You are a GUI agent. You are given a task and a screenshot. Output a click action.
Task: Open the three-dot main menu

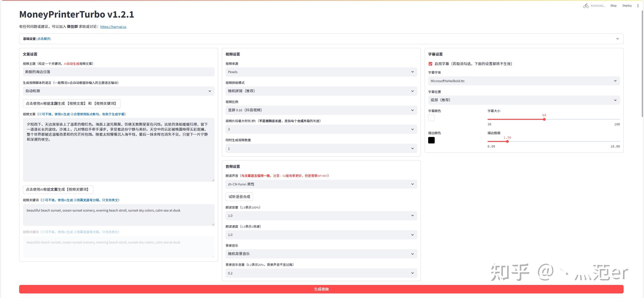[638, 6]
